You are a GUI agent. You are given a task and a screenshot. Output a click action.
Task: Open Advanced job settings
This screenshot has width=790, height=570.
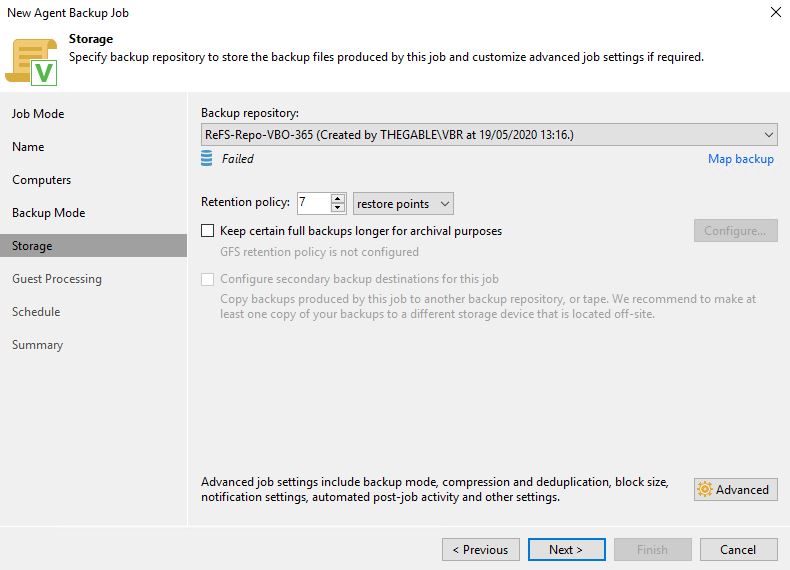point(736,489)
